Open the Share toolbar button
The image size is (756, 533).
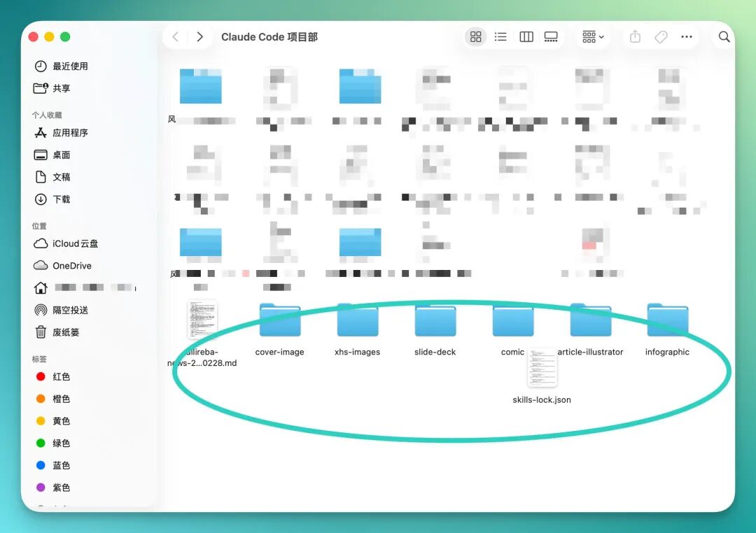[635, 37]
